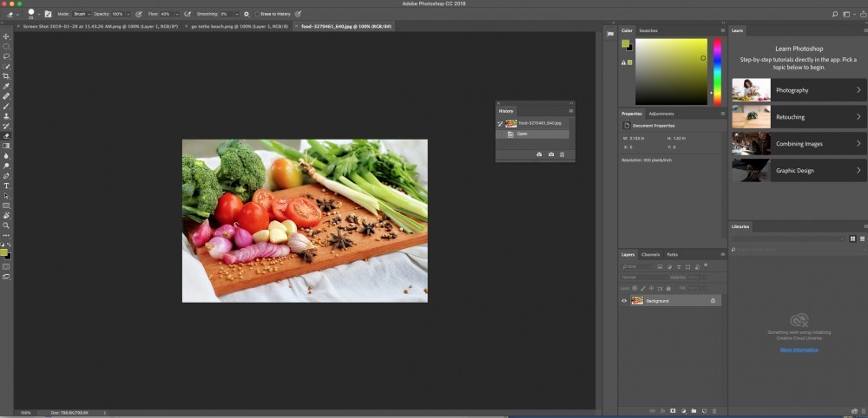The height and width of the screenshot is (418, 868).
Task: Delete current state in History panel
Action: [x=562, y=155]
